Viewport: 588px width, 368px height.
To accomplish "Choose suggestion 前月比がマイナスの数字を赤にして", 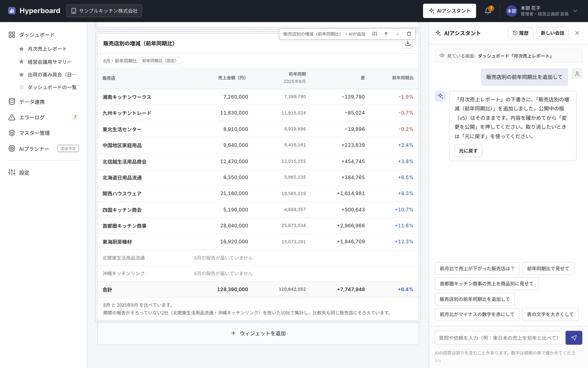I will 477,314.
